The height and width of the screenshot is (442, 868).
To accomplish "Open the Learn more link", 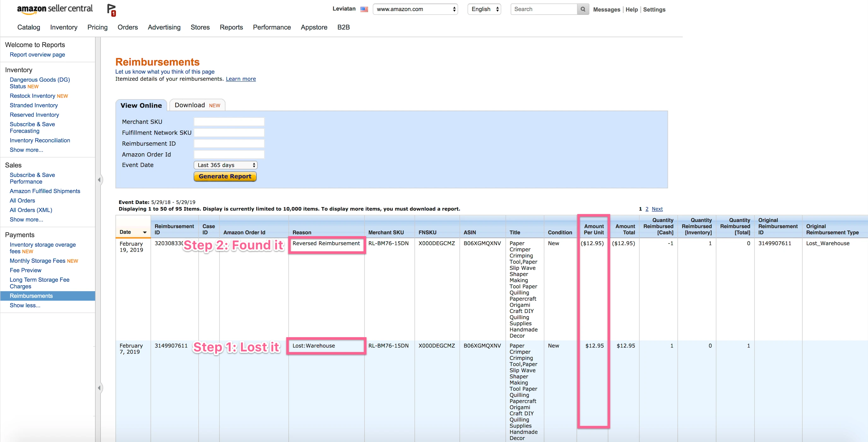I will pos(241,79).
